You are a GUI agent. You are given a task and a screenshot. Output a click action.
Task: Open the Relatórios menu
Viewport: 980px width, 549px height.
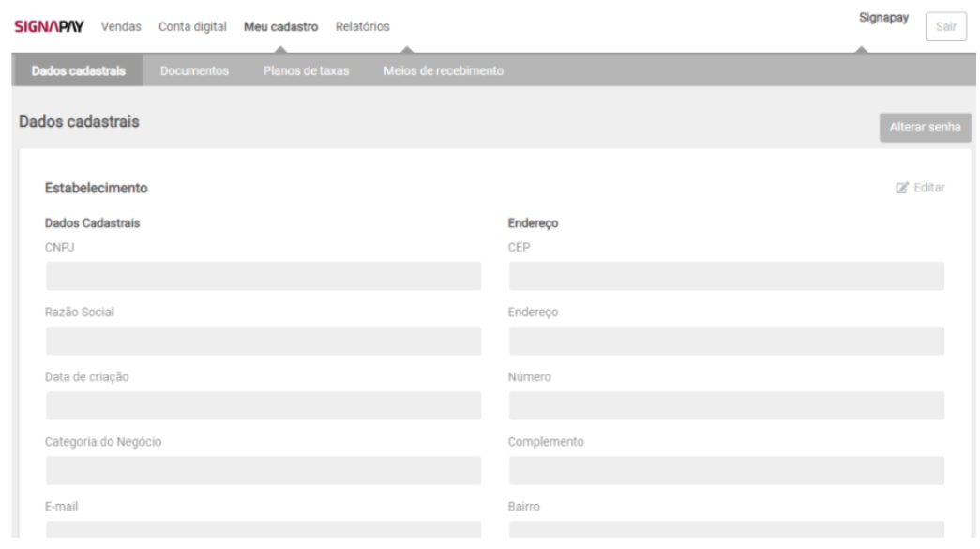tap(362, 26)
